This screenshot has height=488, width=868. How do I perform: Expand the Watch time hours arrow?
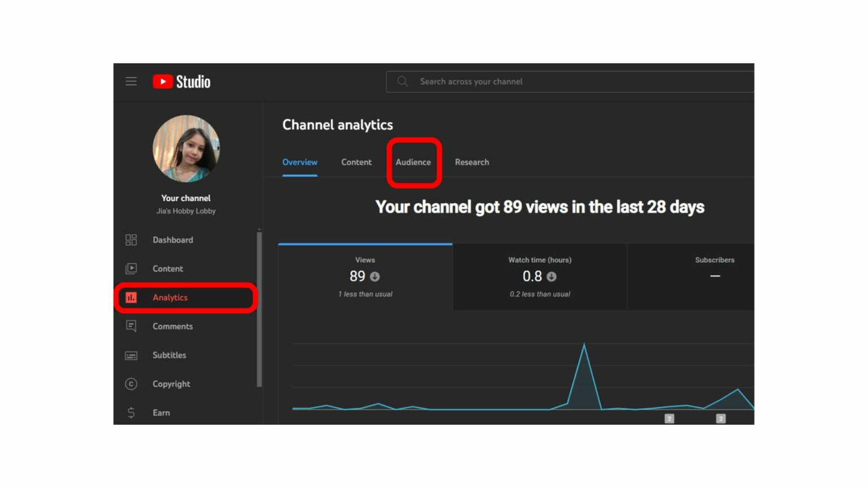pos(552,277)
